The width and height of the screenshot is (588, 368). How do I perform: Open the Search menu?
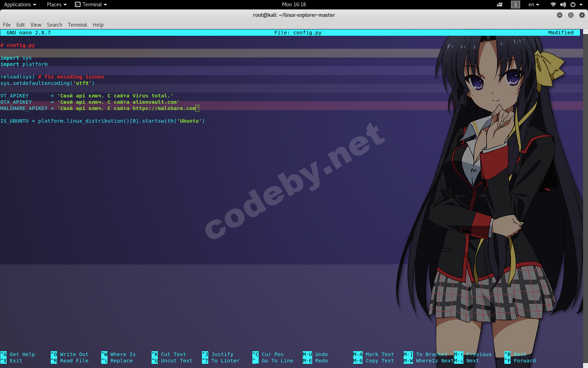coord(54,25)
